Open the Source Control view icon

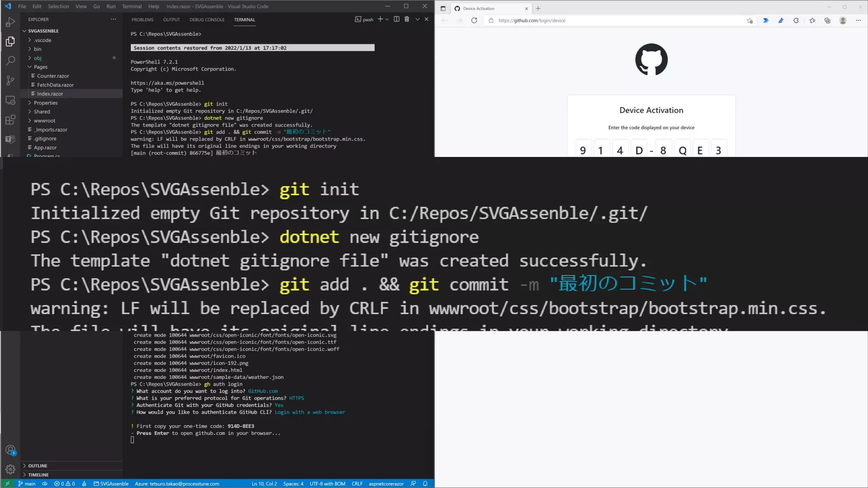pos(11,80)
